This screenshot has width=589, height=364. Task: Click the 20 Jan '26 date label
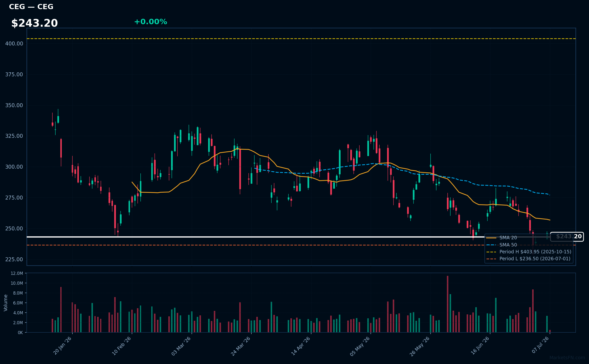click(x=62, y=346)
